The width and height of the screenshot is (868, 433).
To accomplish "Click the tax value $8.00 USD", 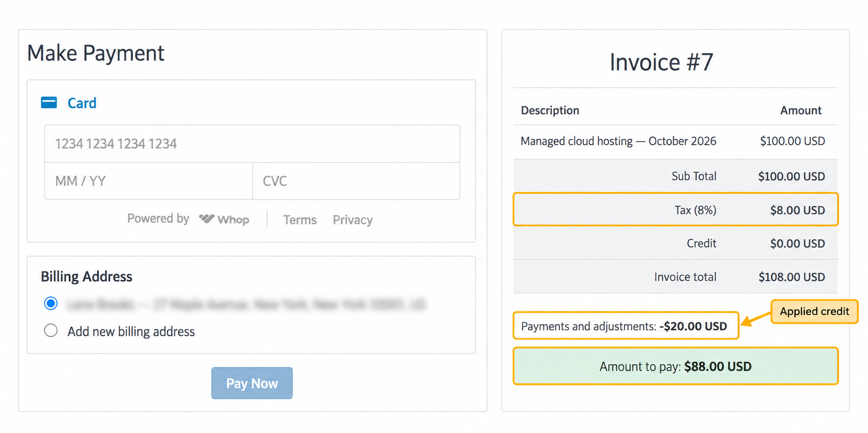I will click(x=798, y=210).
